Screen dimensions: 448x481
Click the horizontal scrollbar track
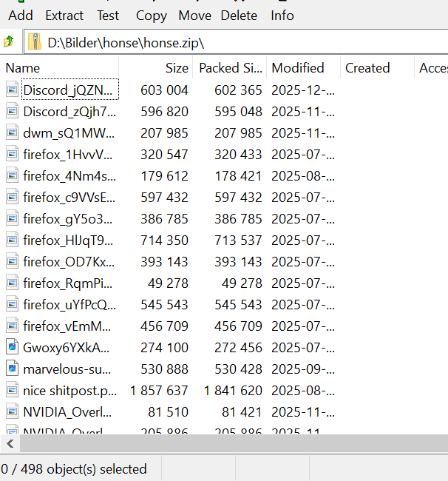(x=234, y=443)
